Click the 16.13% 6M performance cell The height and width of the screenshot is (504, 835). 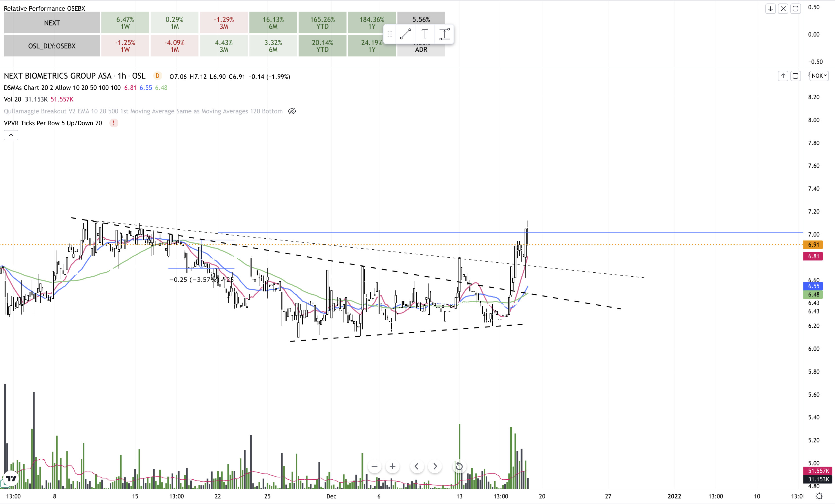(273, 23)
